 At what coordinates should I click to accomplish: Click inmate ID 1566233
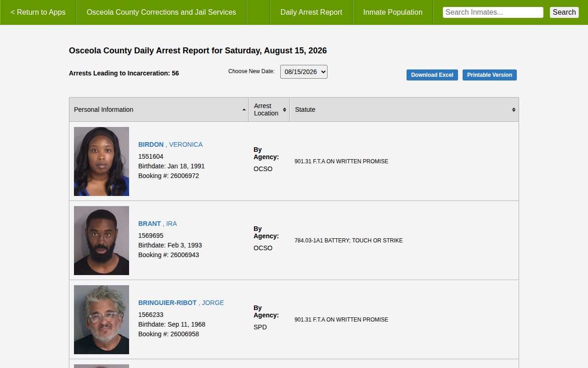[151, 315]
